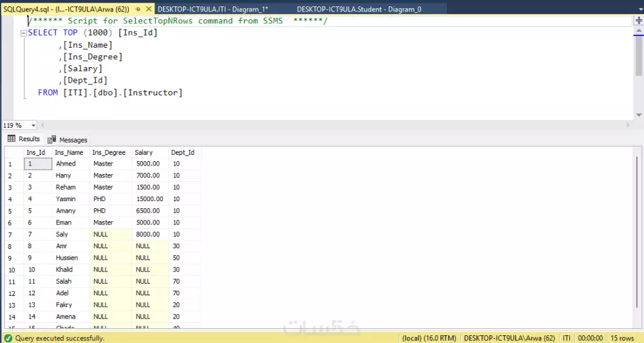Click the Dept_Id cell 50
644x343 pixels.
pyautogui.click(x=184, y=258)
